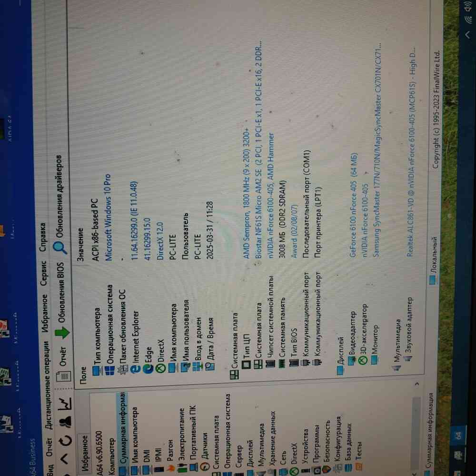
Task: Click the gear icon beside Пакет обновления ОС
Action: pos(122,369)
